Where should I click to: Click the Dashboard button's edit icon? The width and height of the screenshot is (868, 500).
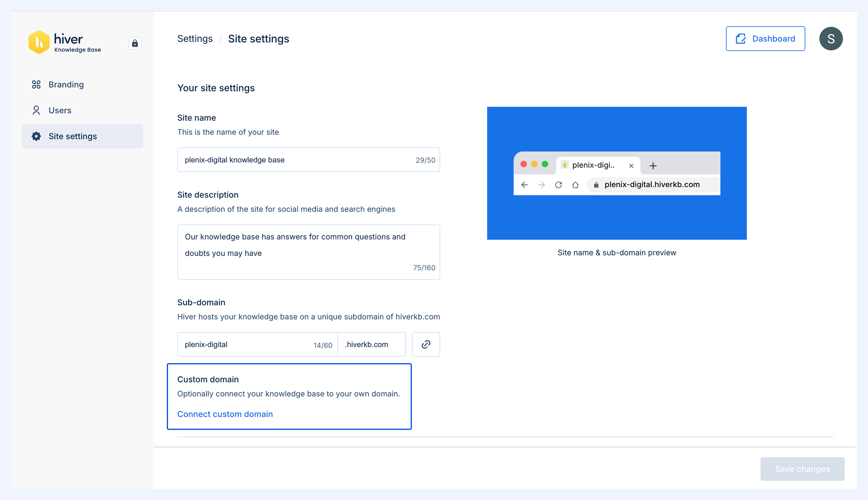tap(741, 39)
